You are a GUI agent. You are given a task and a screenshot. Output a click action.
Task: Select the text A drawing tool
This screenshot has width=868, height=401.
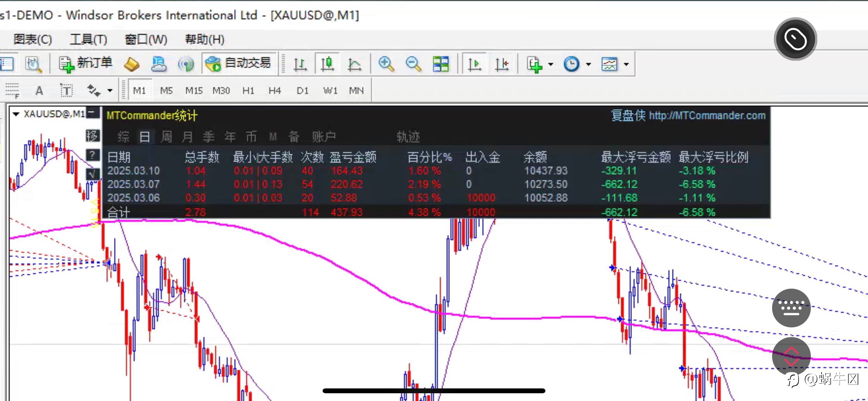(x=39, y=91)
